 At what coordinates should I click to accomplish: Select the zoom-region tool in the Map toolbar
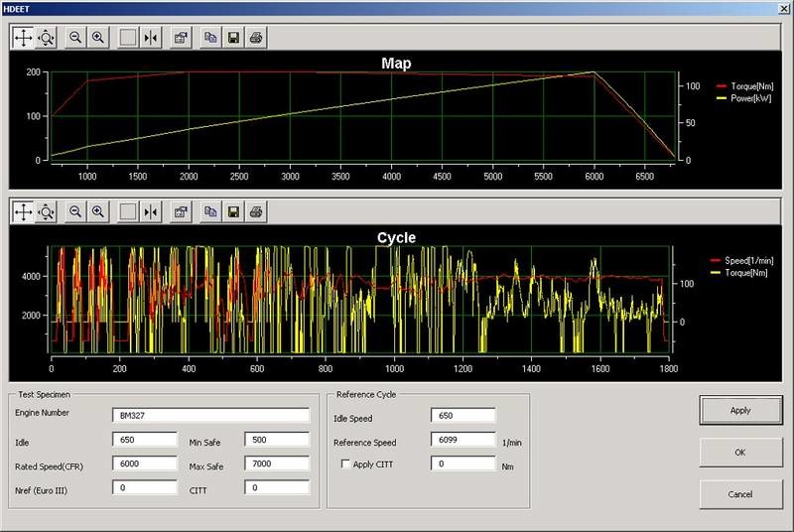pos(46,38)
